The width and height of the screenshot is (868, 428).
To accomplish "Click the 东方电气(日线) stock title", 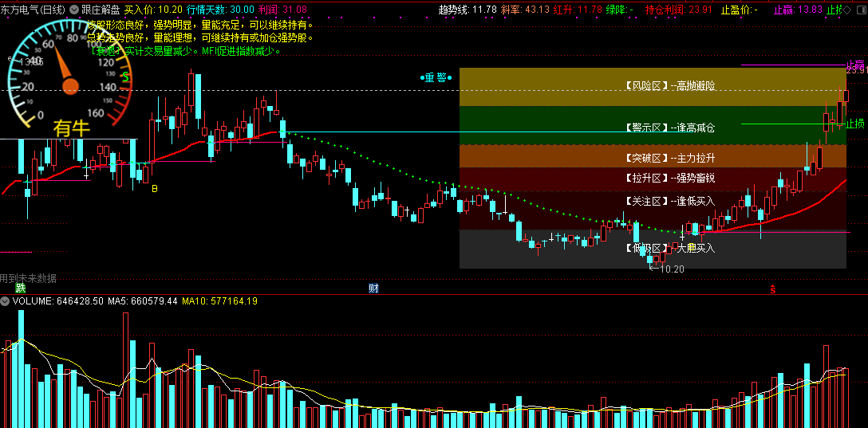I will 33,10.
